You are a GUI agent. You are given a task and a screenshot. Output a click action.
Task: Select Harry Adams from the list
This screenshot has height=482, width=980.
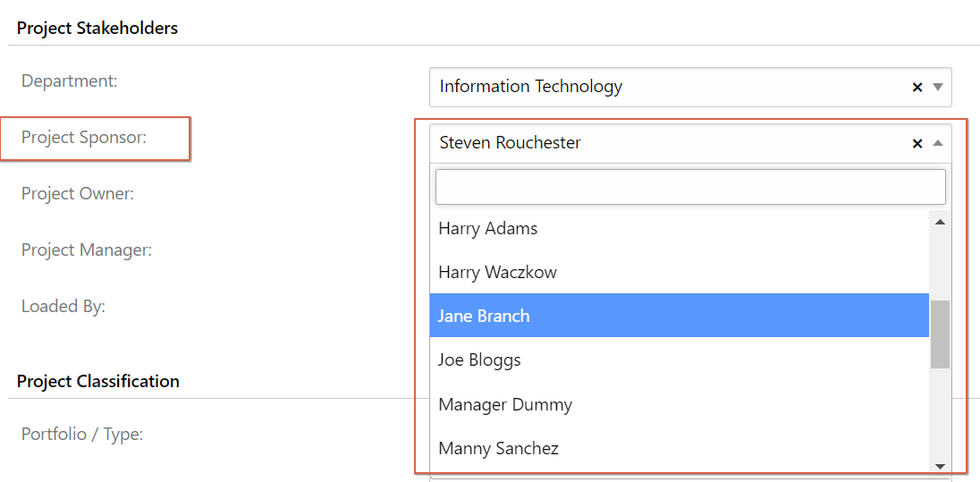tap(679, 229)
